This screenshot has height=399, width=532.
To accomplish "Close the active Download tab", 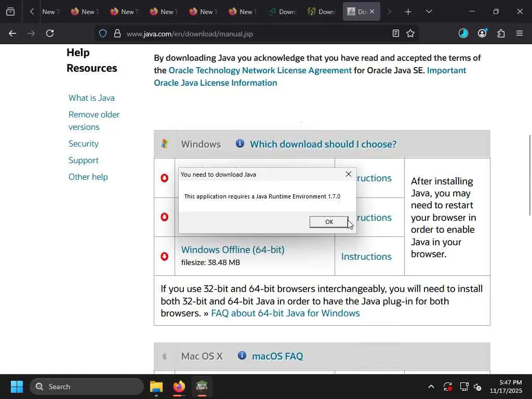I will click(372, 11).
